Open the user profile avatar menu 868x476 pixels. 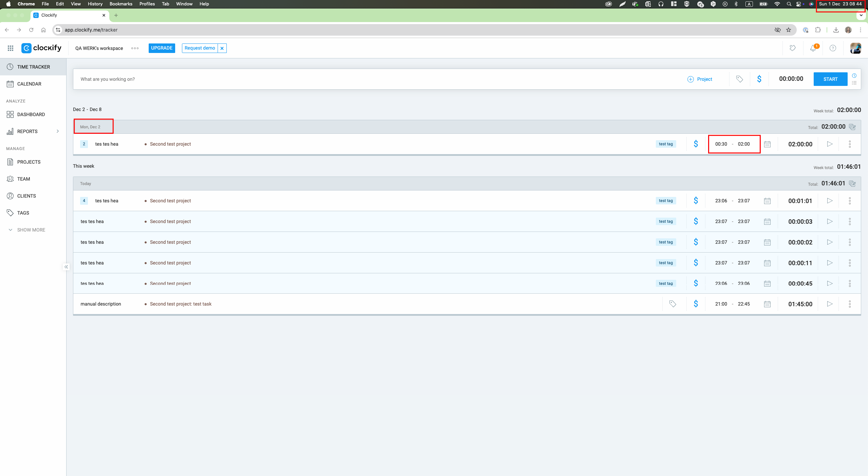click(855, 48)
